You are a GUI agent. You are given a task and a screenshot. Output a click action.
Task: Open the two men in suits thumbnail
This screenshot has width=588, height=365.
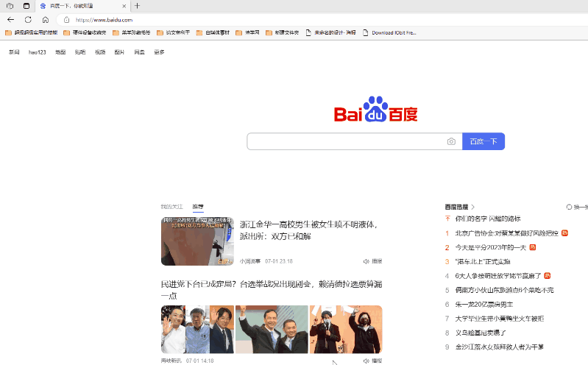coord(272,330)
